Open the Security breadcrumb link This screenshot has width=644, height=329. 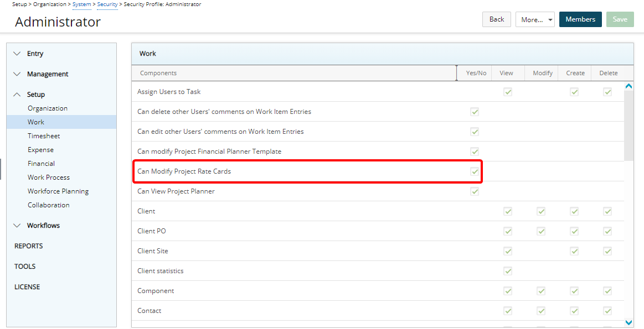[x=107, y=4]
